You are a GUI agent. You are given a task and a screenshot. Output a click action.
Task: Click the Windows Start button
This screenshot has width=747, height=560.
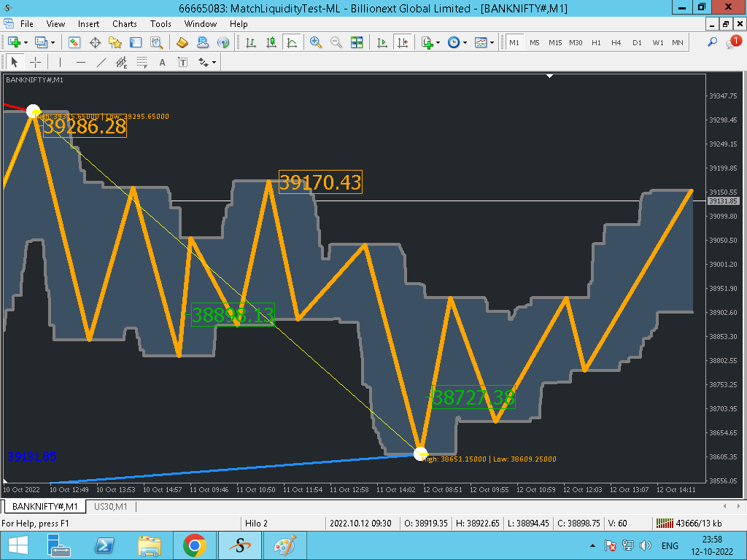pos(18,545)
